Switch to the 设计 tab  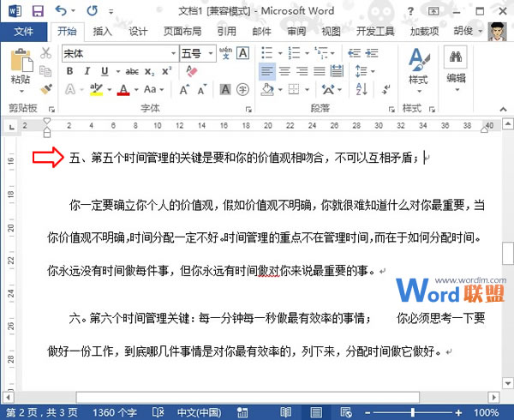pyautogui.click(x=138, y=32)
